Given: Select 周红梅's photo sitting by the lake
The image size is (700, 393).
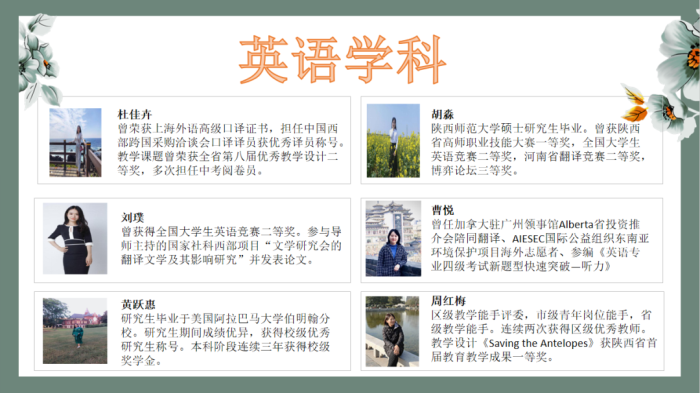Looking at the screenshot, I should click(x=392, y=331).
